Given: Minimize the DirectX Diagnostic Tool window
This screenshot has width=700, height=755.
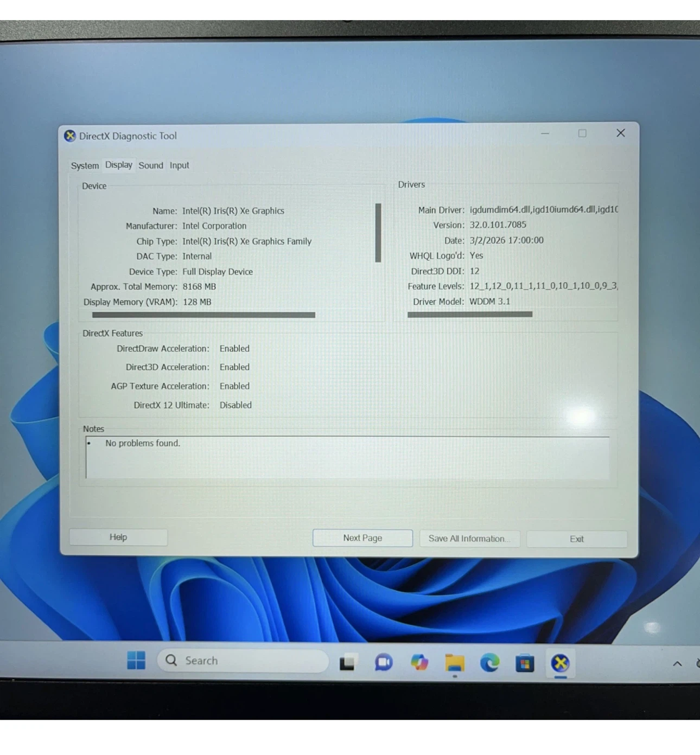Looking at the screenshot, I should (545, 133).
